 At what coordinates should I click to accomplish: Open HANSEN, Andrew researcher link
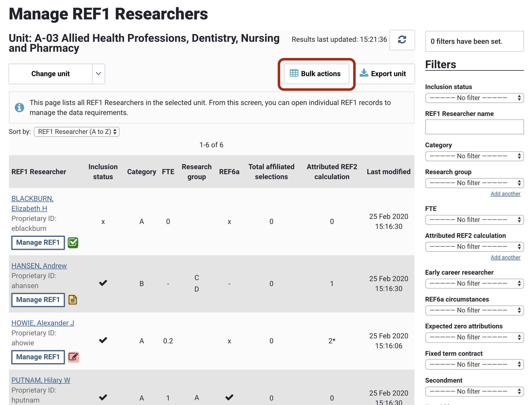pos(39,266)
